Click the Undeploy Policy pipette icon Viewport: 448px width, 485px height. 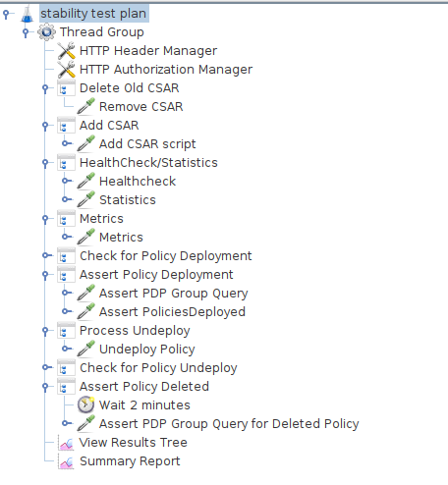click(x=85, y=350)
